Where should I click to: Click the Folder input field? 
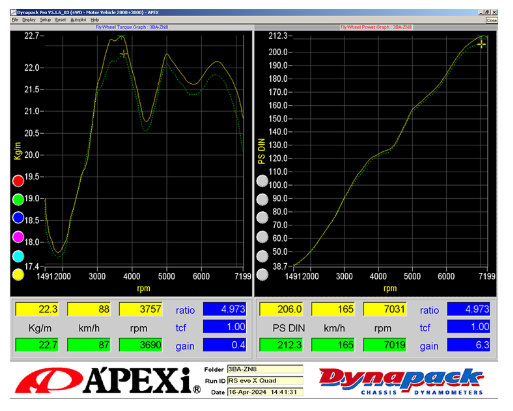(265, 369)
